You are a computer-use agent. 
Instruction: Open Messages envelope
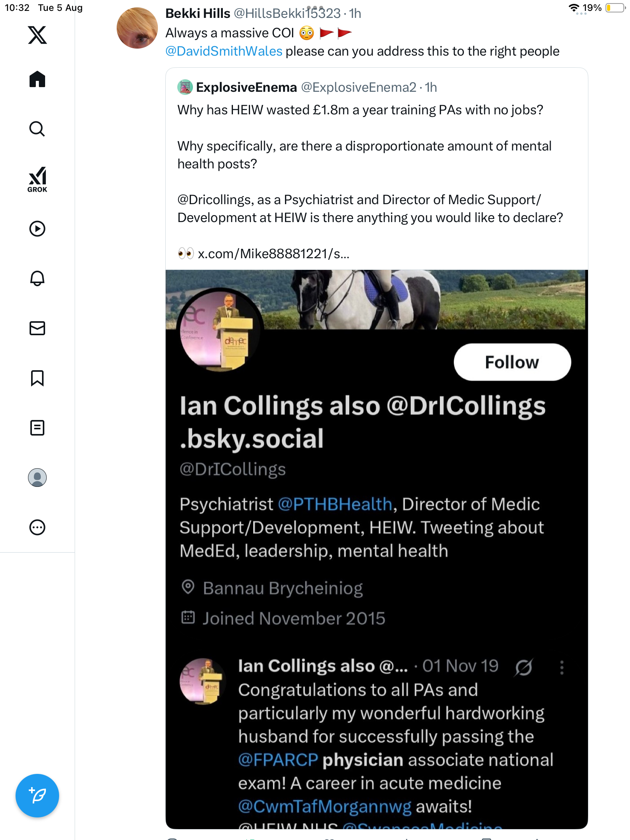click(37, 328)
